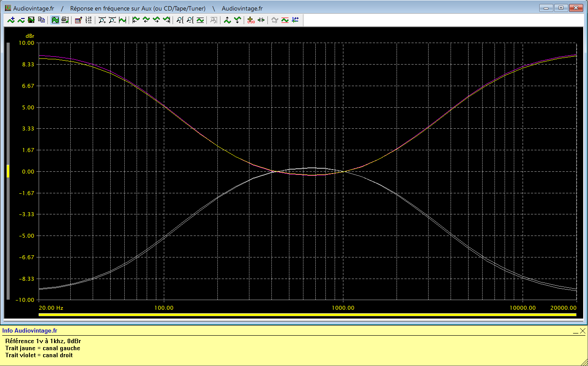Click the remove curve icon with minus sign

tap(21, 20)
